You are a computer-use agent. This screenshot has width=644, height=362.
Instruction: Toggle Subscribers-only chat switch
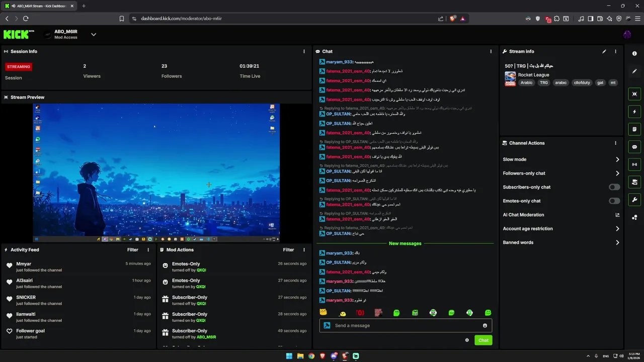point(614,187)
